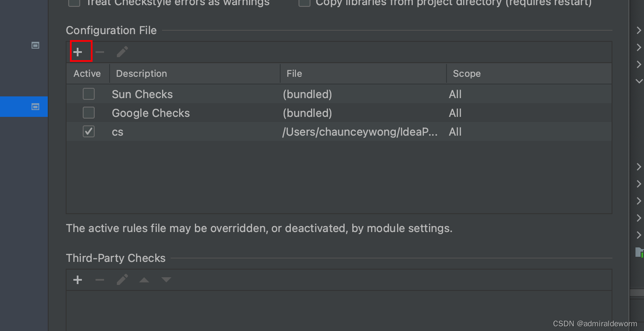Remove a Third-Party Checks entry
The image size is (644, 331).
coord(100,280)
